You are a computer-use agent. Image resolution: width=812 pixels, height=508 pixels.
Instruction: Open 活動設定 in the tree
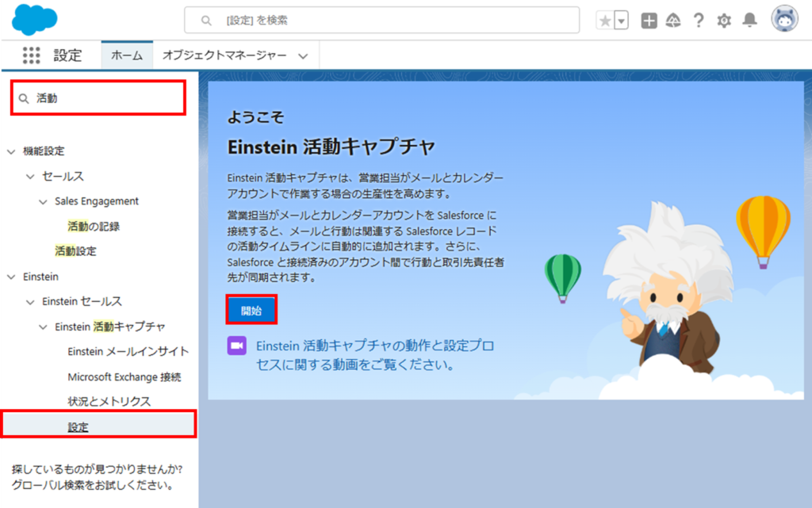[x=75, y=251]
